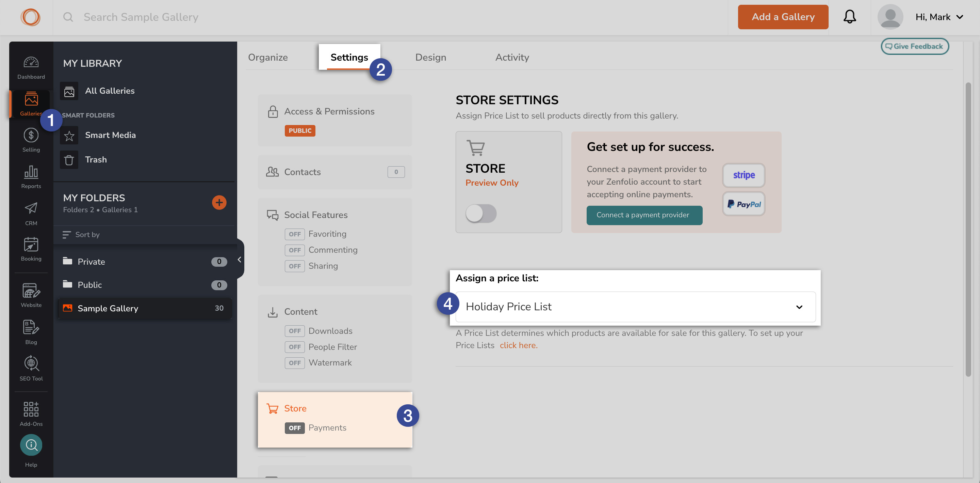Open the Private folder
This screenshot has height=483, width=980.
pos(145,262)
